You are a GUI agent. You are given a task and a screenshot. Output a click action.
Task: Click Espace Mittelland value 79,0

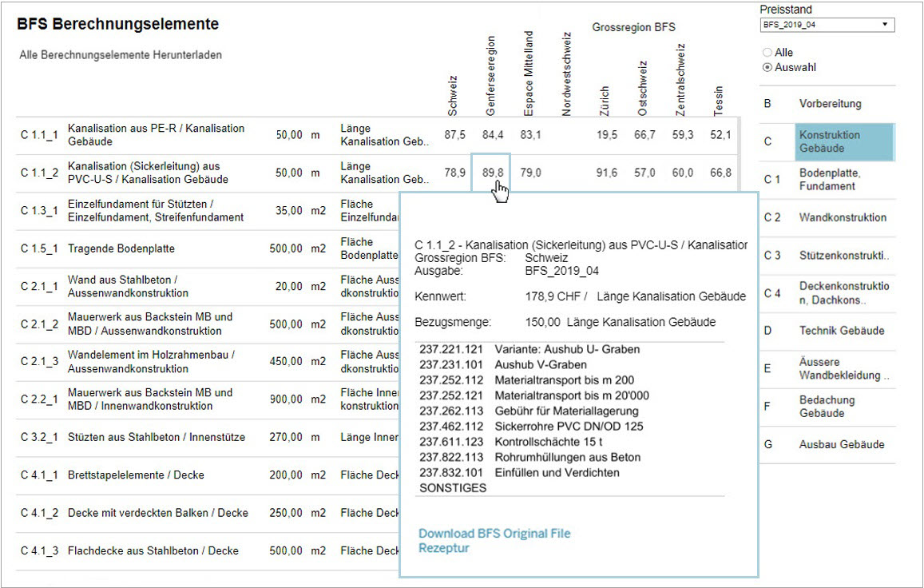530,173
